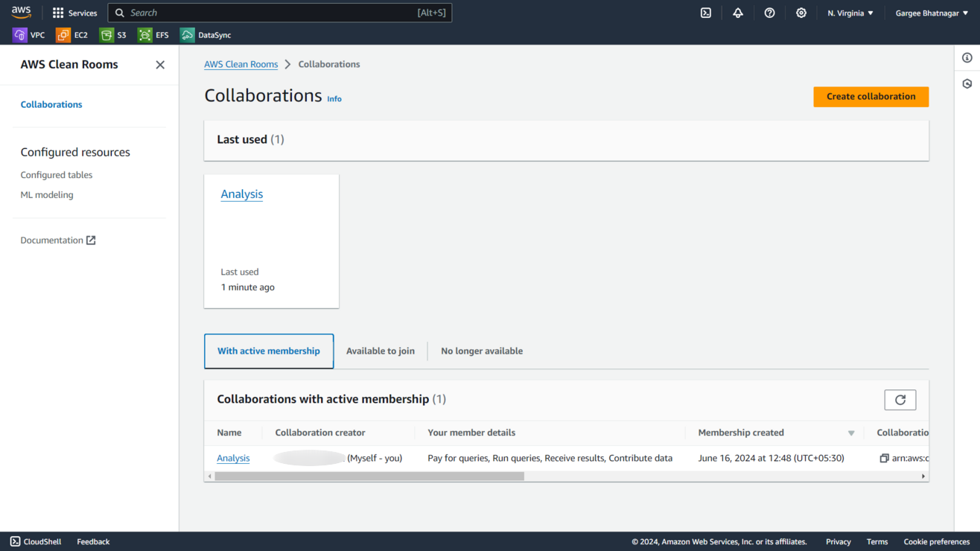980x551 pixels.
Task: Open the settings gear icon
Action: click(801, 13)
